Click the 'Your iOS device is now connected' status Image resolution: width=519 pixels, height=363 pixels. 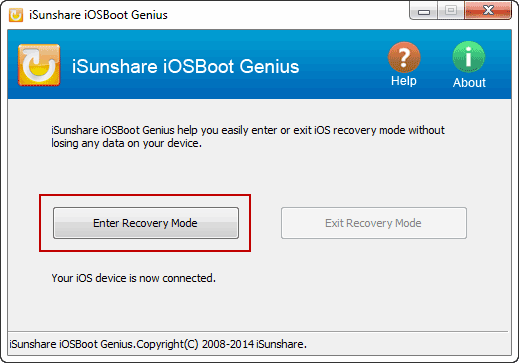coord(134,278)
